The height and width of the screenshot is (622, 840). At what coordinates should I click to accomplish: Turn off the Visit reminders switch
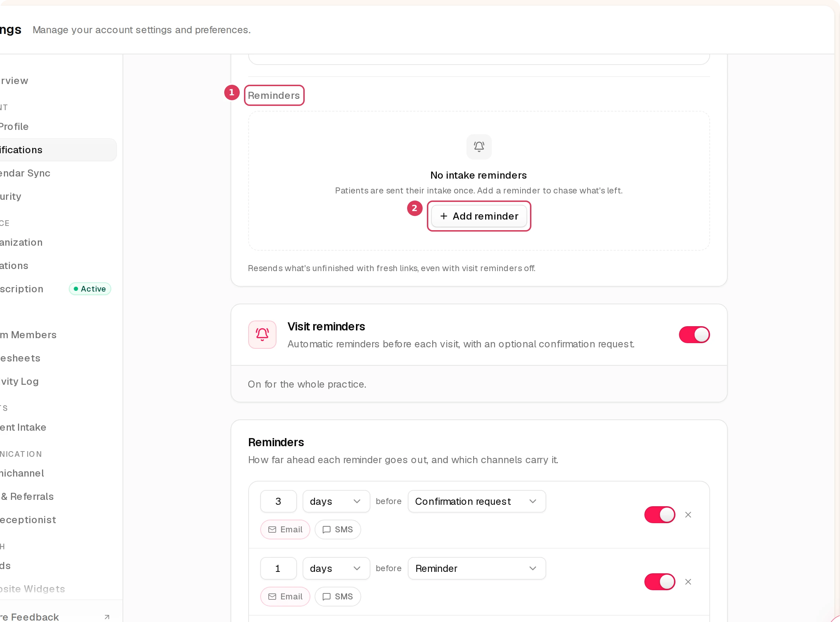694,334
